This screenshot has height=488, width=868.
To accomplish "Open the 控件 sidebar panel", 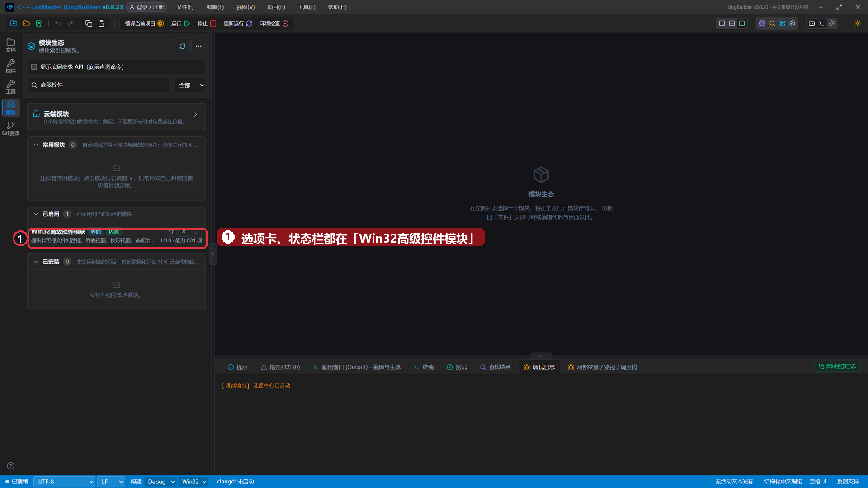I will (11, 66).
